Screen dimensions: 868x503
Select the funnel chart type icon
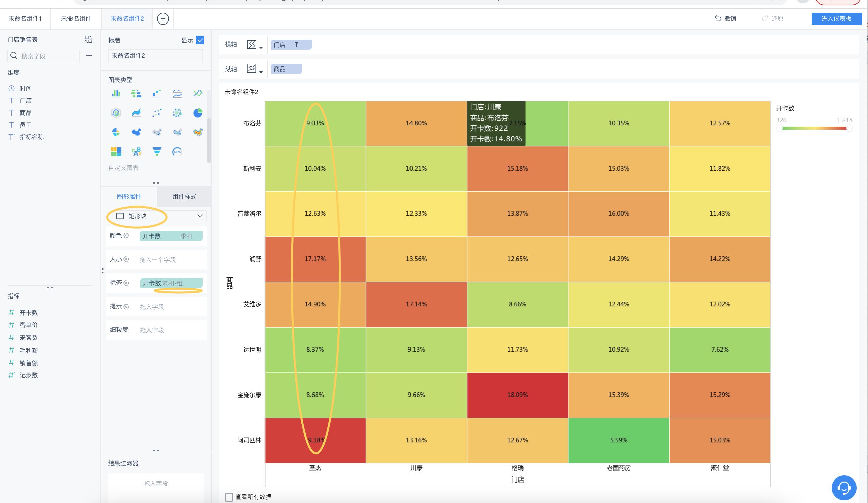[x=157, y=151]
